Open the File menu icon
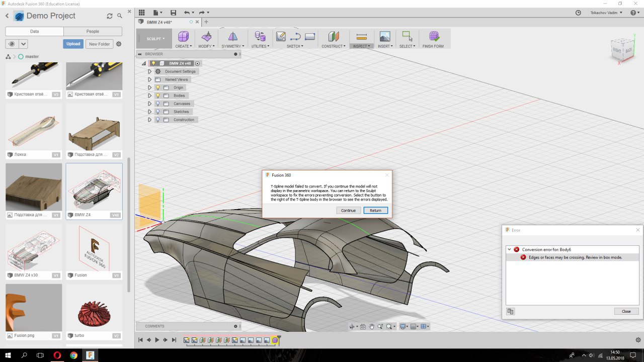This screenshot has width=644, height=362. coord(157,13)
